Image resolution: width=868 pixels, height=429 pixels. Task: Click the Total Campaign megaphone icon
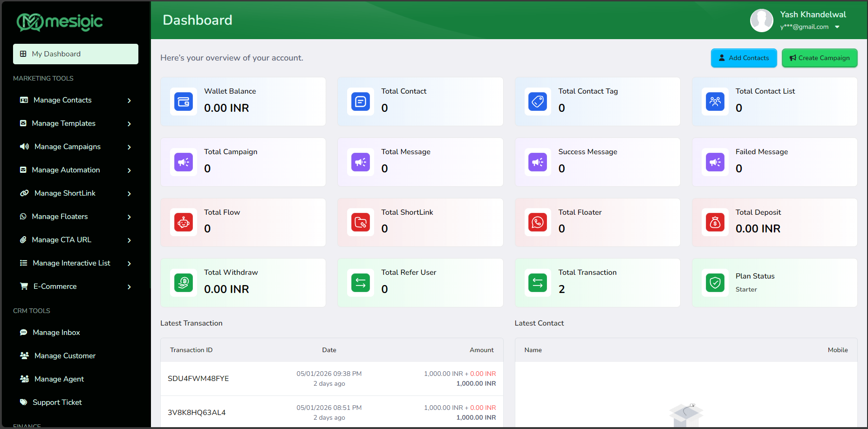183,162
